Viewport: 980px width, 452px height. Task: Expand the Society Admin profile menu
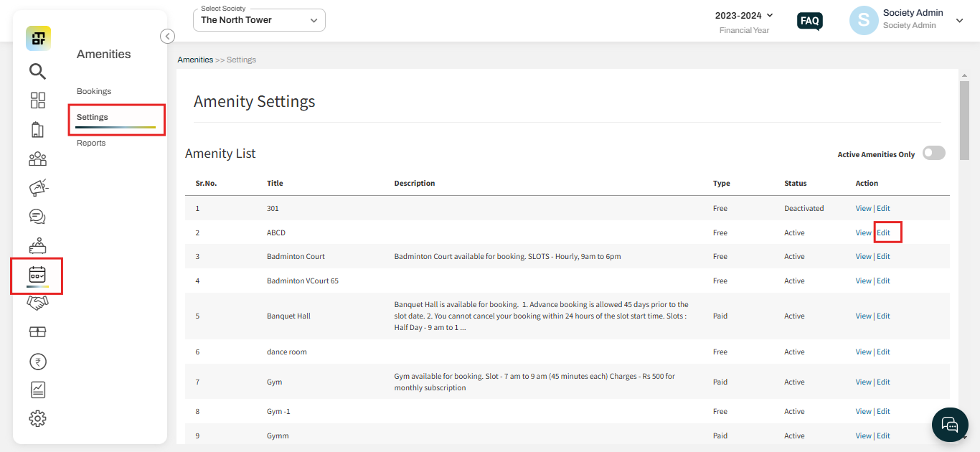tap(959, 21)
